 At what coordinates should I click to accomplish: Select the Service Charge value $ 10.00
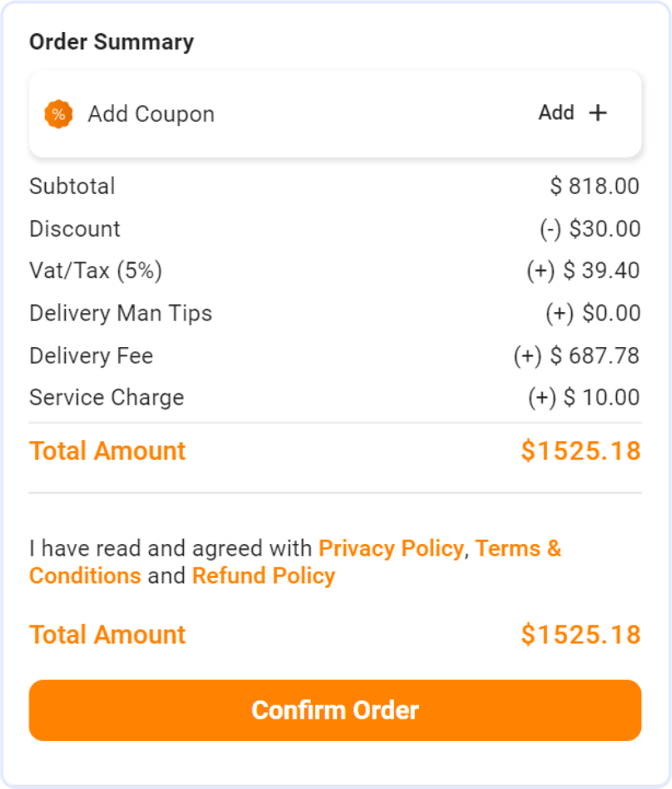click(584, 398)
